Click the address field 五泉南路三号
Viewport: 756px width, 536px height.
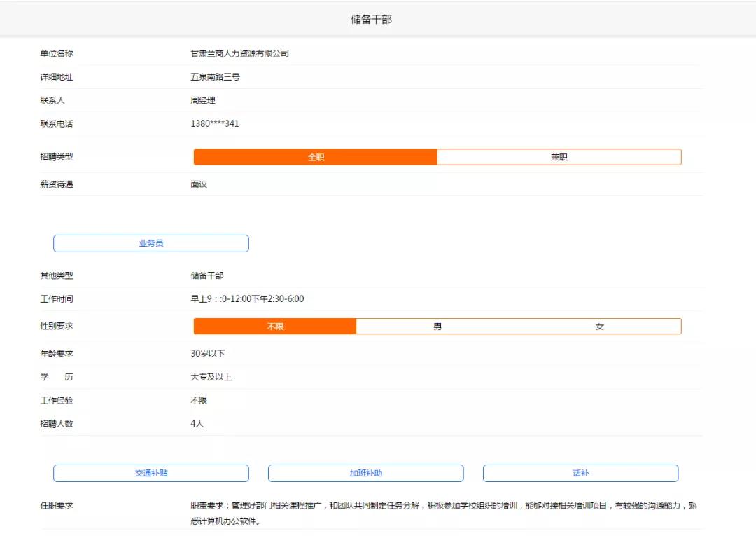tap(215, 77)
